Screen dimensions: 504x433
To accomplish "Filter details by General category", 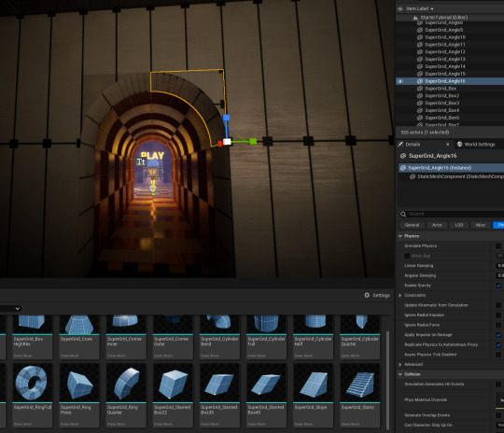I will click(x=413, y=225).
